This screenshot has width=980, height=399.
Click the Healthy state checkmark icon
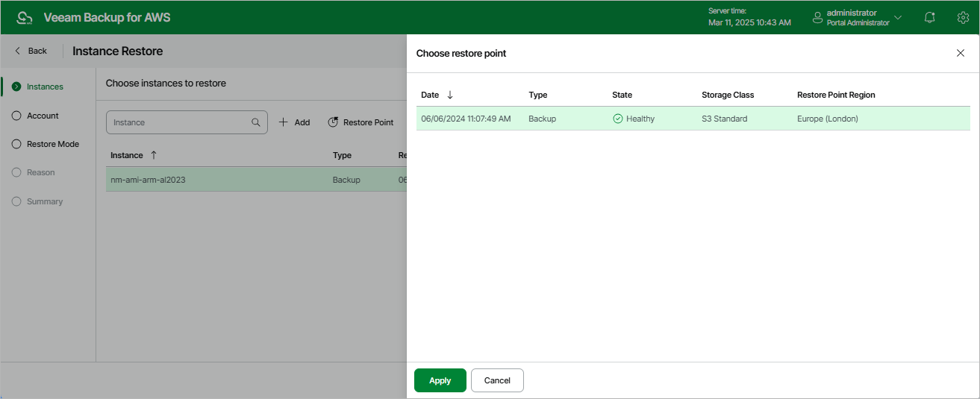click(617, 119)
